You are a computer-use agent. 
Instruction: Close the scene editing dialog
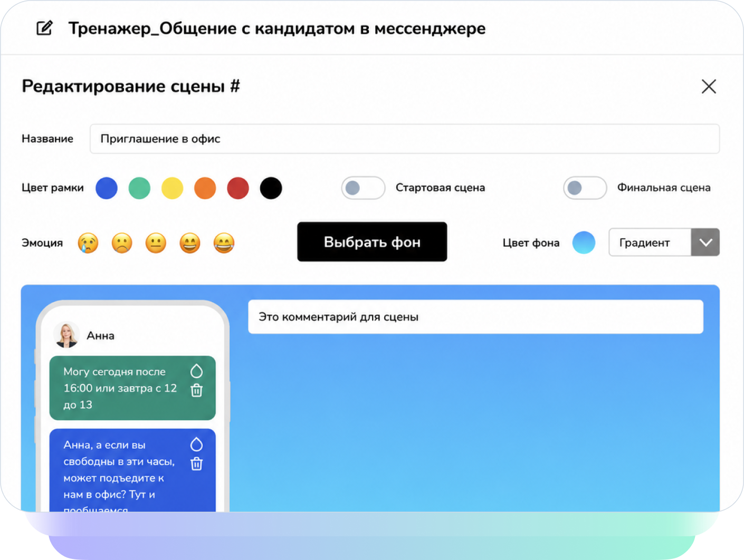click(x=709, y=86)
